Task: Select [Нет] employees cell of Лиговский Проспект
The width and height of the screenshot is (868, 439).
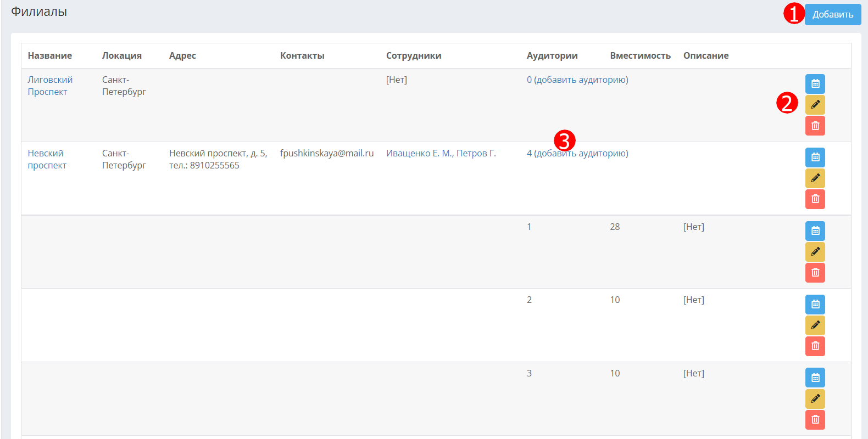Action: (x=397, y=80)
